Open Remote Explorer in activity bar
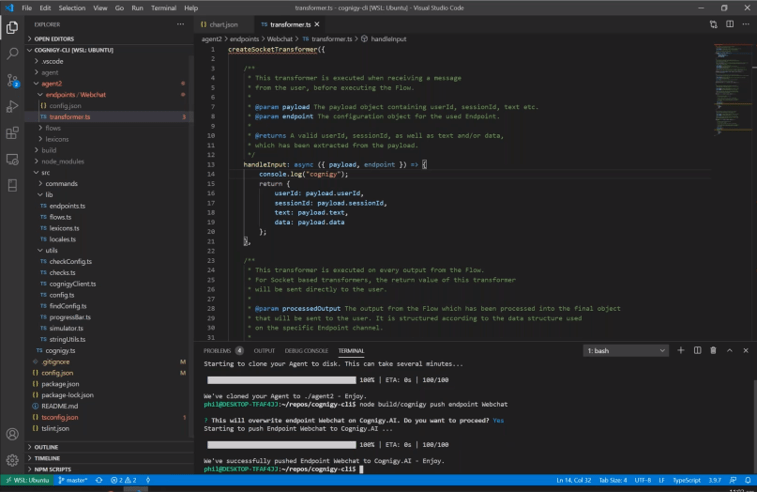The image size is (757, 492). (x=12, y=158)
